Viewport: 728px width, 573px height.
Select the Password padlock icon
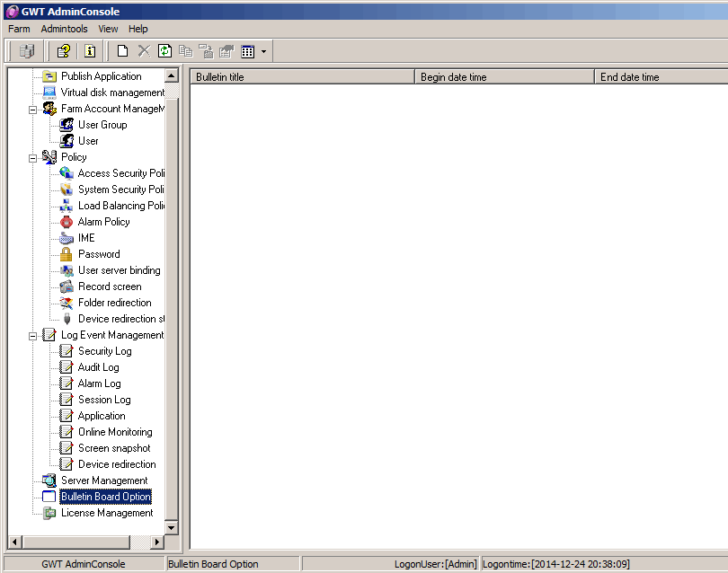[67, 254]
